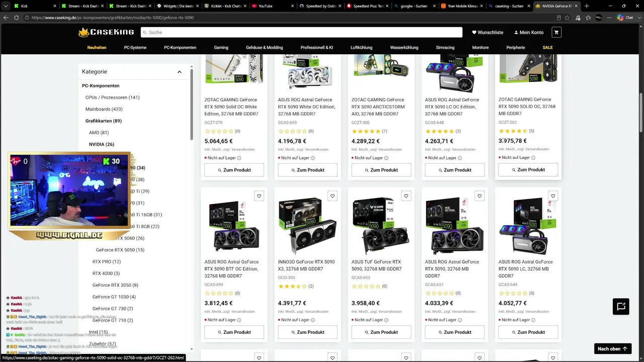The width and height of the screenshot is (644, 362).
Task: Open the Gaming navigation menu
Action: [221, 47]
